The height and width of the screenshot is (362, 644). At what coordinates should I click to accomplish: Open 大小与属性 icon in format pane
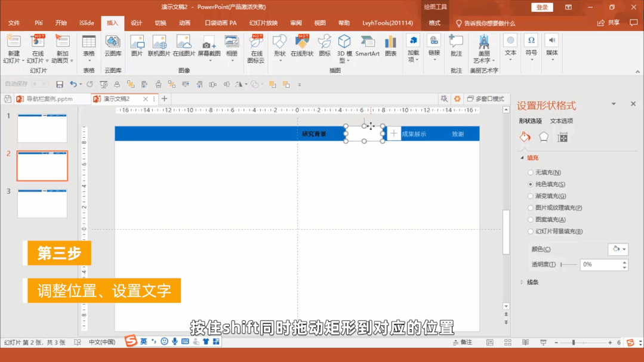[562, 137]
